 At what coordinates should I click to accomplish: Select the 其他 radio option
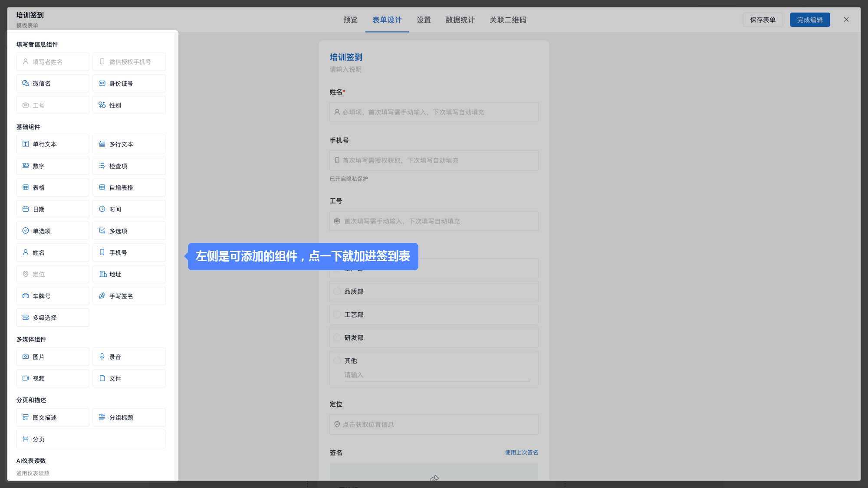[x=337, y=360]
